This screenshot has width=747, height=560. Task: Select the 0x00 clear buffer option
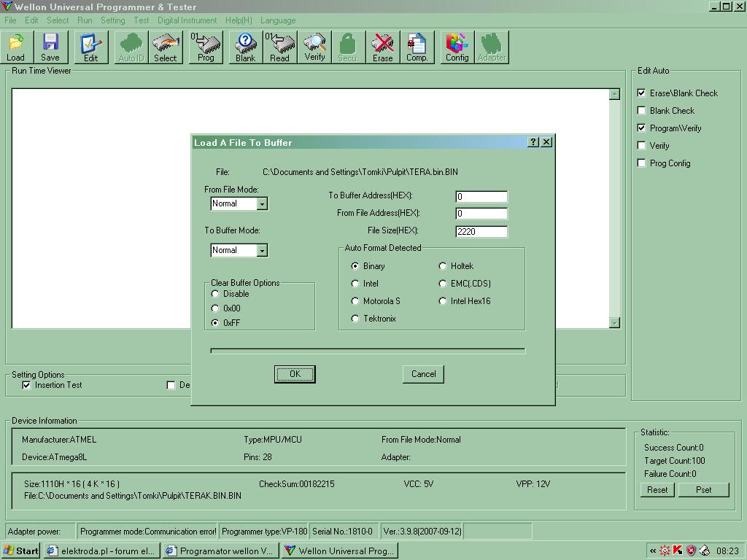pos(215,308)
